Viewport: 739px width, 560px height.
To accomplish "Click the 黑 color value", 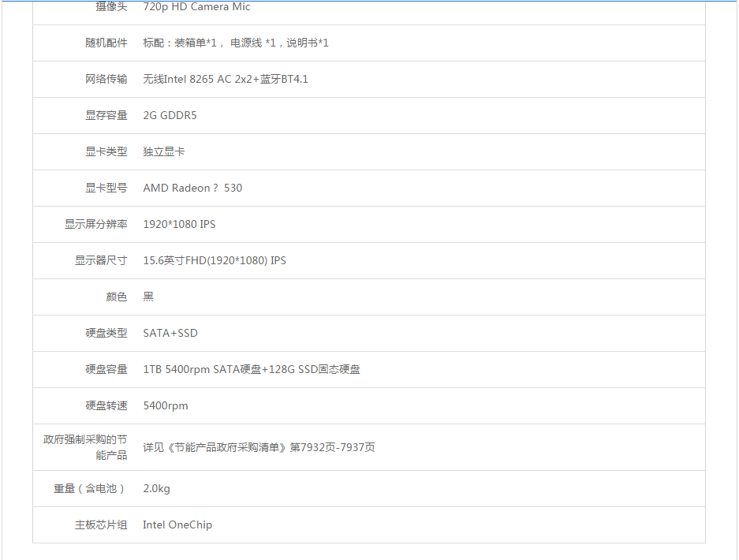I will 148,297.
